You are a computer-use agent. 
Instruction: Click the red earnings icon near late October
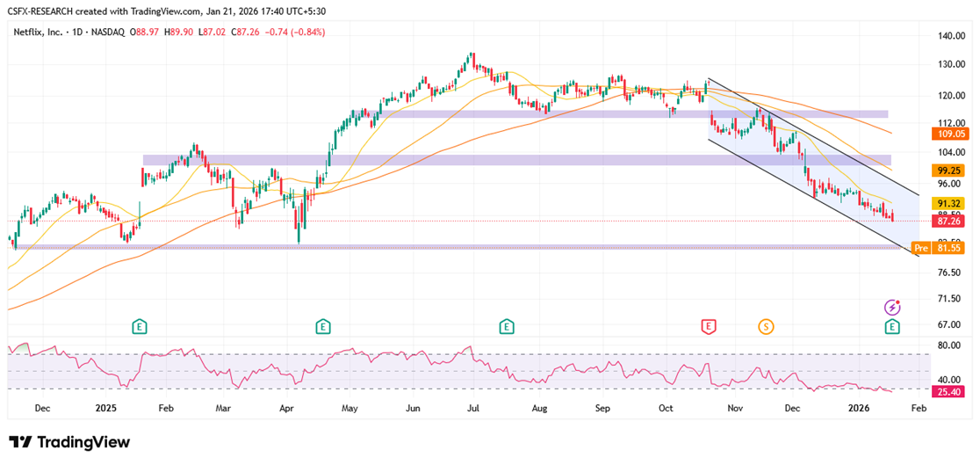point(708,327)
